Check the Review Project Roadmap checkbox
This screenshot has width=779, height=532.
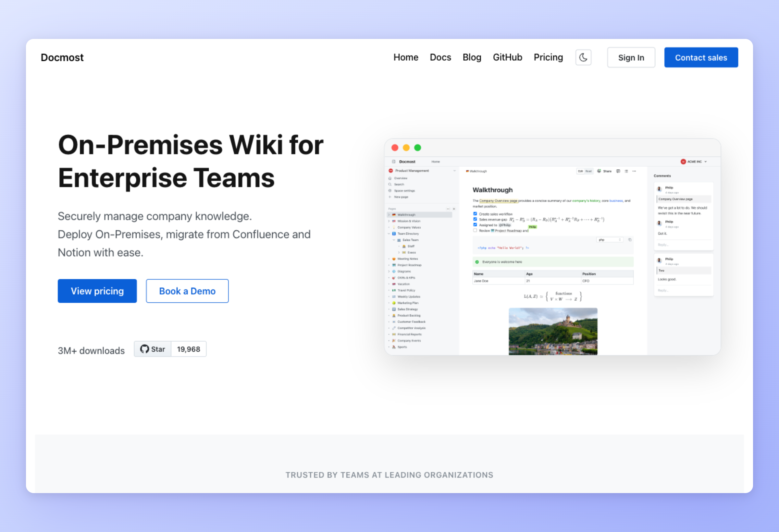pos(475,231)
